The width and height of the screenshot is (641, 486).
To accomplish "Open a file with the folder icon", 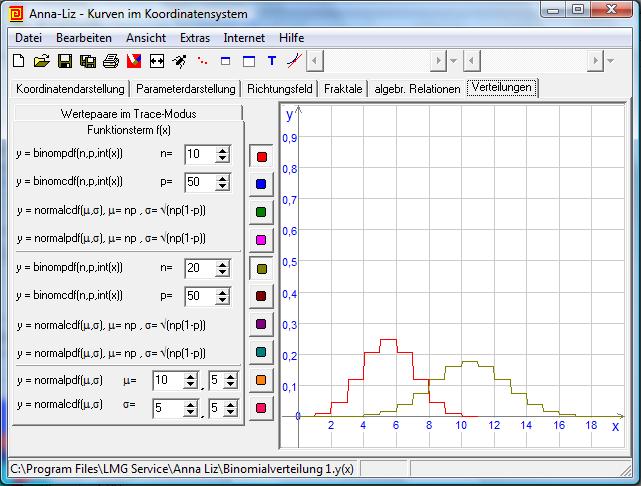I will [x=41, y=61].
